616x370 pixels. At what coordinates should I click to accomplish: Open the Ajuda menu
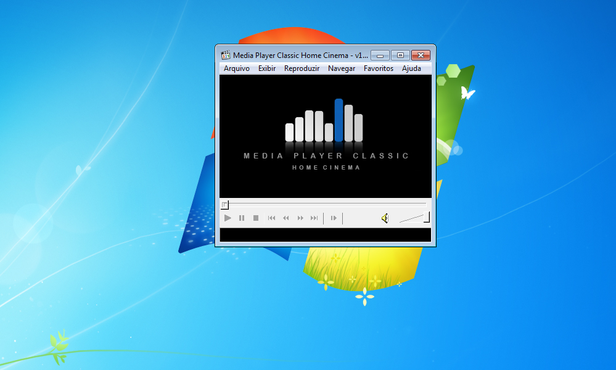(x=411, y=68)
